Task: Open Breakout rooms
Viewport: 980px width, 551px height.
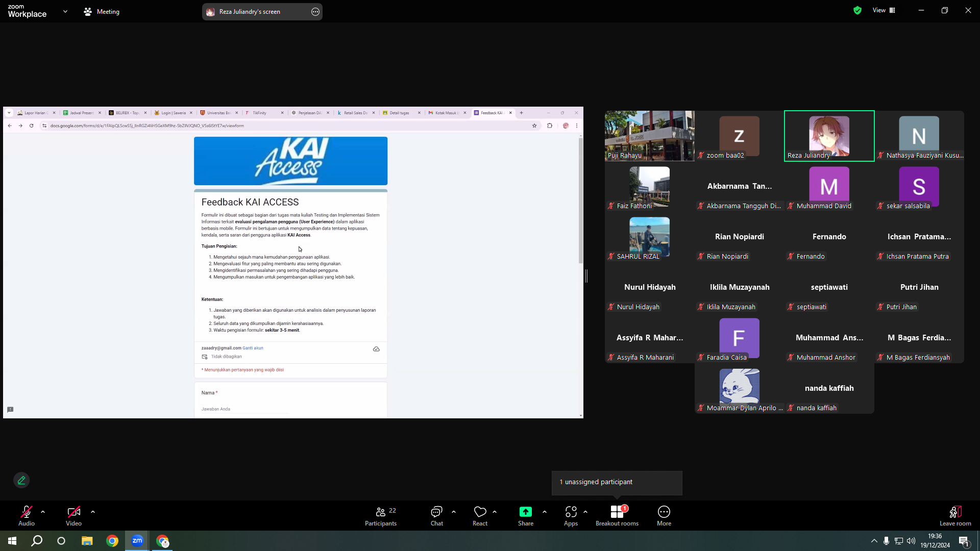Action: tap(617, 516)
